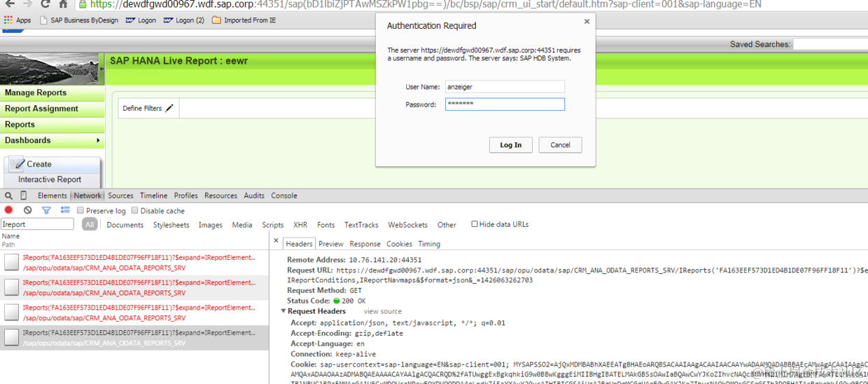Click the User Name field
The width and height of the screenshot is (868, 384).
(x=505, y=87)
